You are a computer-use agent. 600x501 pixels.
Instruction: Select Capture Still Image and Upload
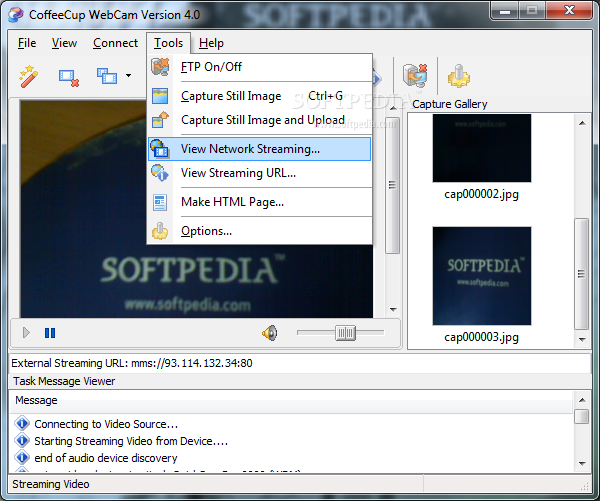pyautogui.click(x=259, y=120)
